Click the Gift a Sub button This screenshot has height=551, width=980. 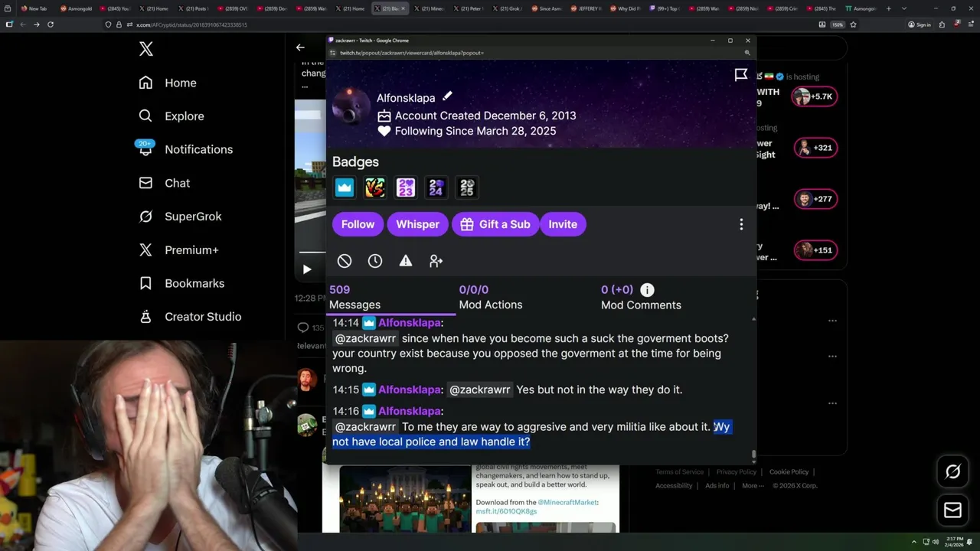(x=495, y=224)
